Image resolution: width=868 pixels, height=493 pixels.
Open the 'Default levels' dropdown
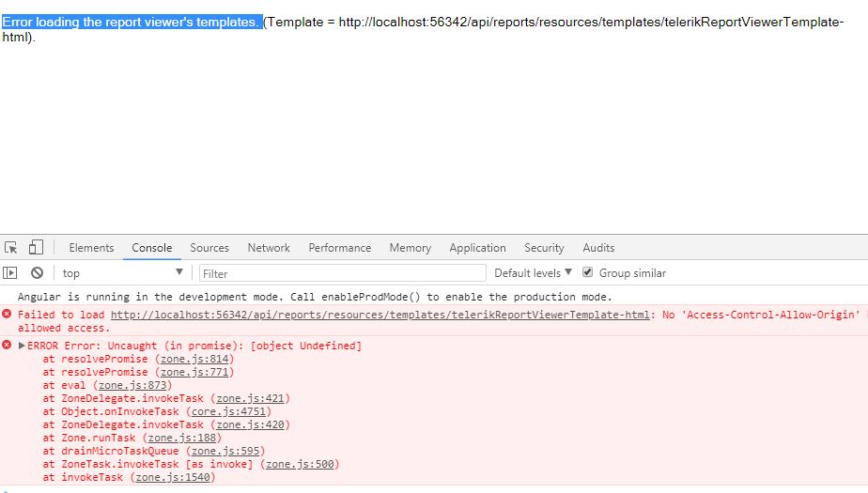[x=533, y=273]
